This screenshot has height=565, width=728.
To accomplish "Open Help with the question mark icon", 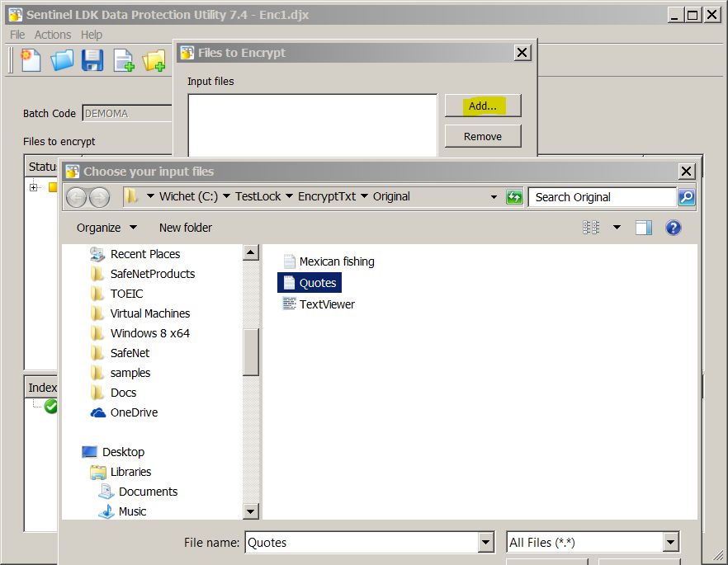I will [x=674, y=228].
